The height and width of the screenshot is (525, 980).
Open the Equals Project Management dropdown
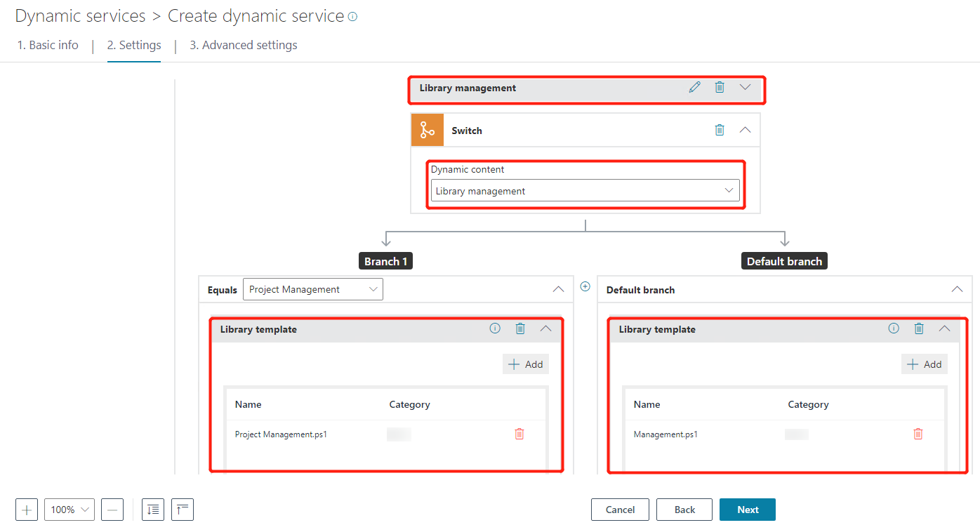[312, 289]
